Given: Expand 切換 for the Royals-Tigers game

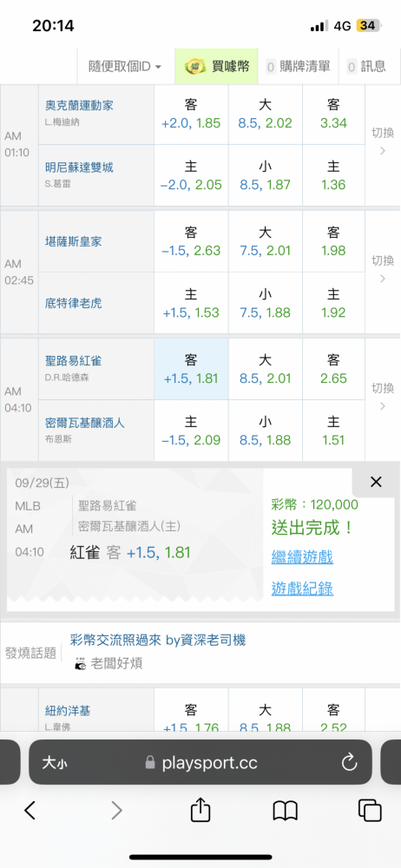Looking at the screenshot, I should (383, 268).
